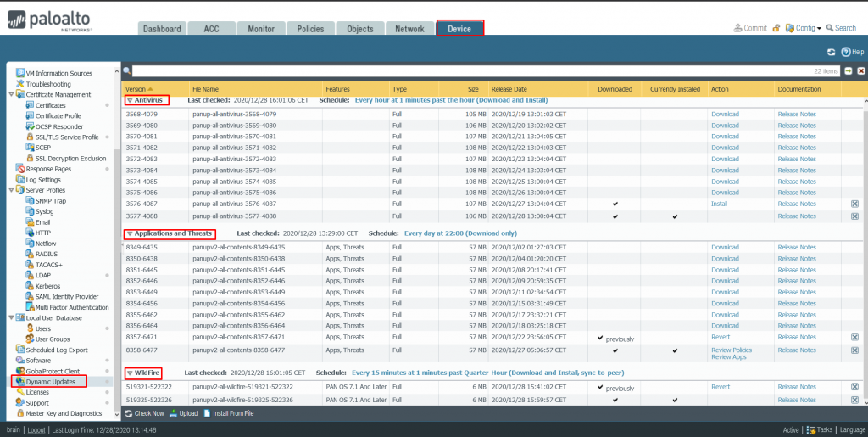This screenshot has width=868, height=437.
Task: Open the Network tab
Action: tap(409, 29)
